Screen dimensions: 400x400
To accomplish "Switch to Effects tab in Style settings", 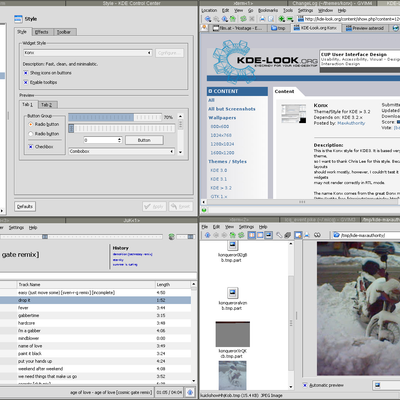I will point(42,32).
